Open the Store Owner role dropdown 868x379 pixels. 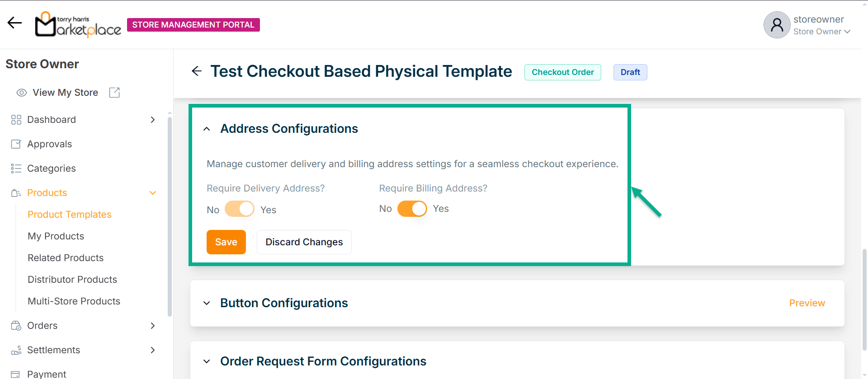822,32
